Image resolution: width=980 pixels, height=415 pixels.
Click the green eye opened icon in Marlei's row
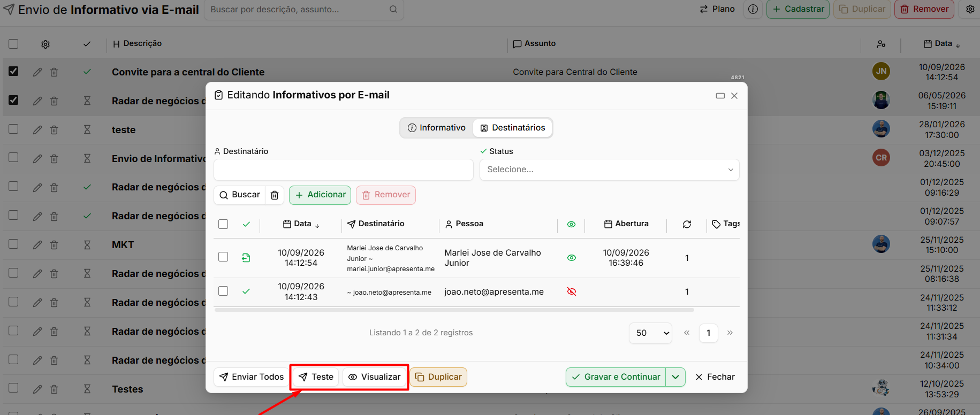pyautogui.click(x=572, y=258)
